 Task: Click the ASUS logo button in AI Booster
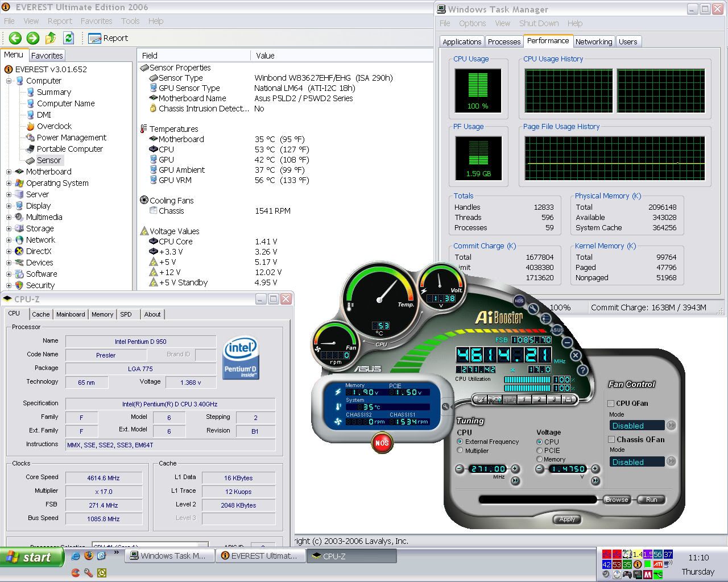557,330
